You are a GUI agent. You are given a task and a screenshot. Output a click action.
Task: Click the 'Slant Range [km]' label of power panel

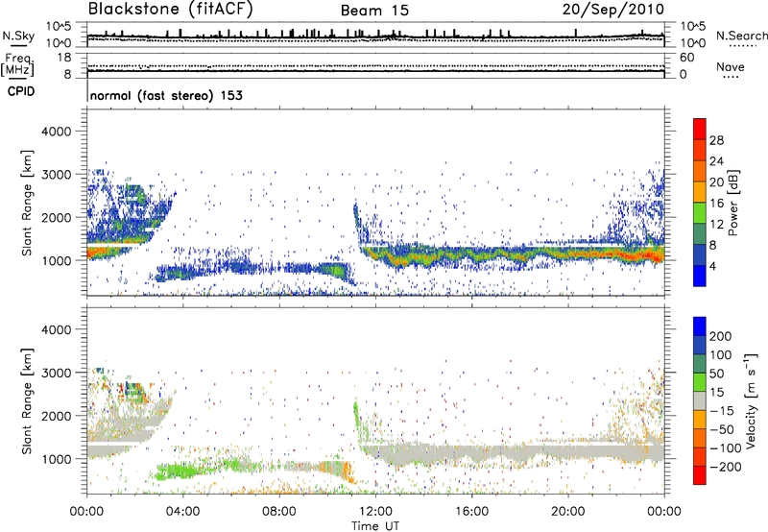click(x=27, y=203)
